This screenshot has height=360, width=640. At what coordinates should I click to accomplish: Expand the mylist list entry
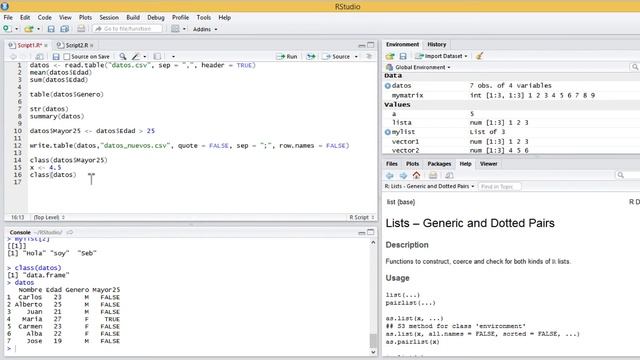click(x=387, y=132)
